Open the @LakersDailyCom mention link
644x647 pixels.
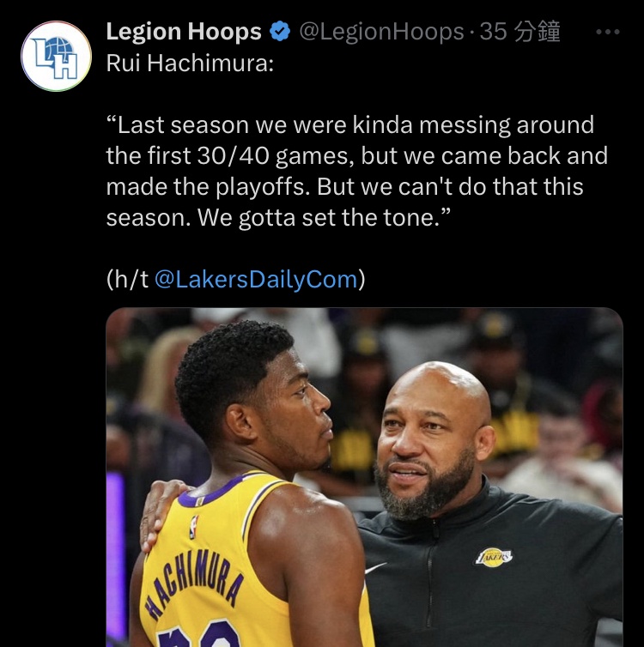pos(256,280)
